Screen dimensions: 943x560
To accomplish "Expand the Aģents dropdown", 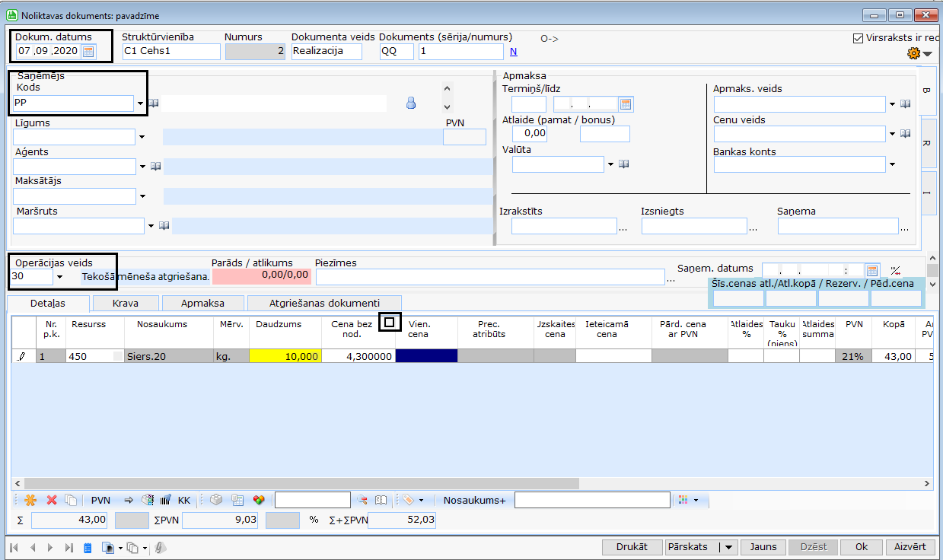I will [x=142, y=166].
